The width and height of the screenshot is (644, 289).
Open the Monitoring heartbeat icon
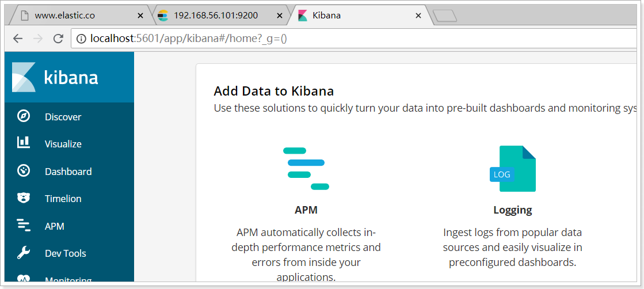click(24, 279)
